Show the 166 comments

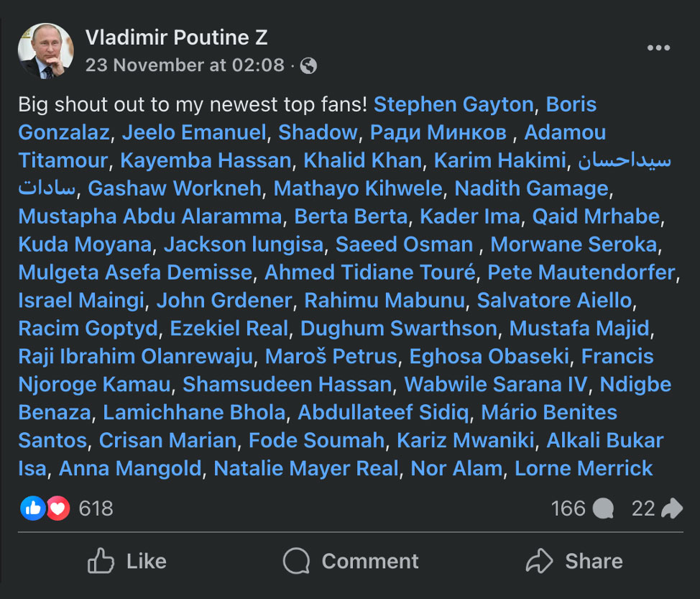click(568, 509)
